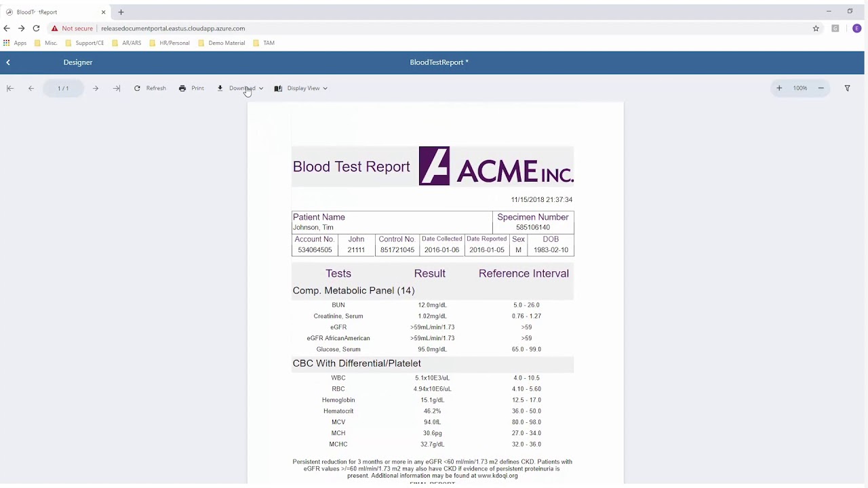Viewport: 868px width, 488px height.
Task: Click the 100% zoom level
Action: click(x=800, y=88)
